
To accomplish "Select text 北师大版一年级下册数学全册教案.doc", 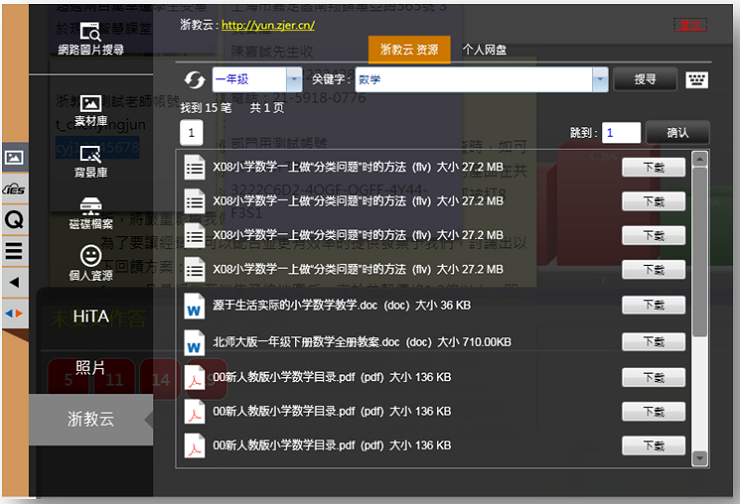I will pos(306,342).
